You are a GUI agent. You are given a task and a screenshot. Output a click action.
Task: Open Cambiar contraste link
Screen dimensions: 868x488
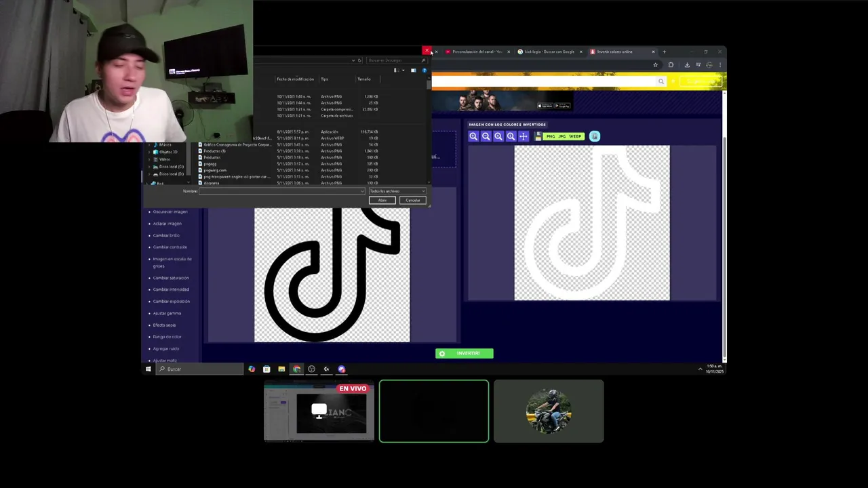pos(170,247)
